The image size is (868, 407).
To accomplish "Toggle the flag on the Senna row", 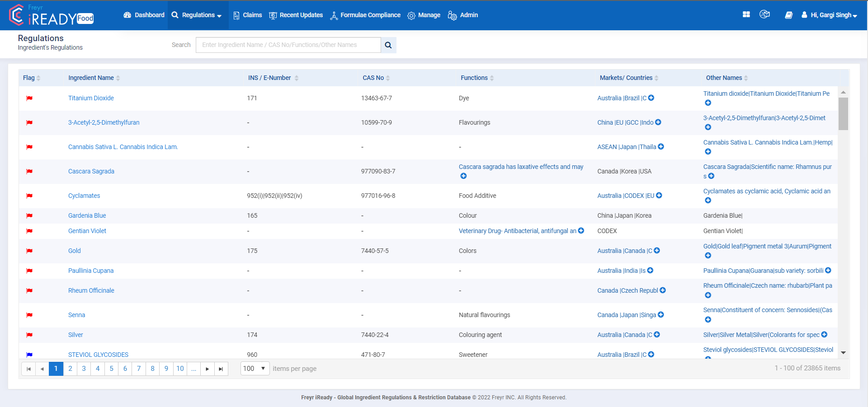I will 29,315.
